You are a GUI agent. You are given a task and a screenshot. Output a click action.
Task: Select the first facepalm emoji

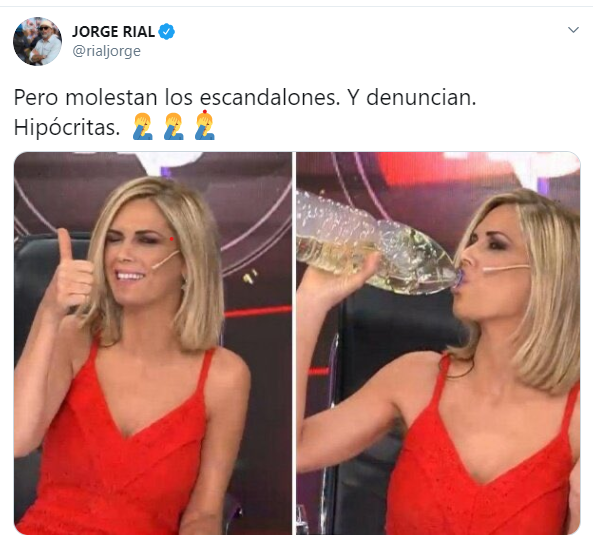[142, 127]
